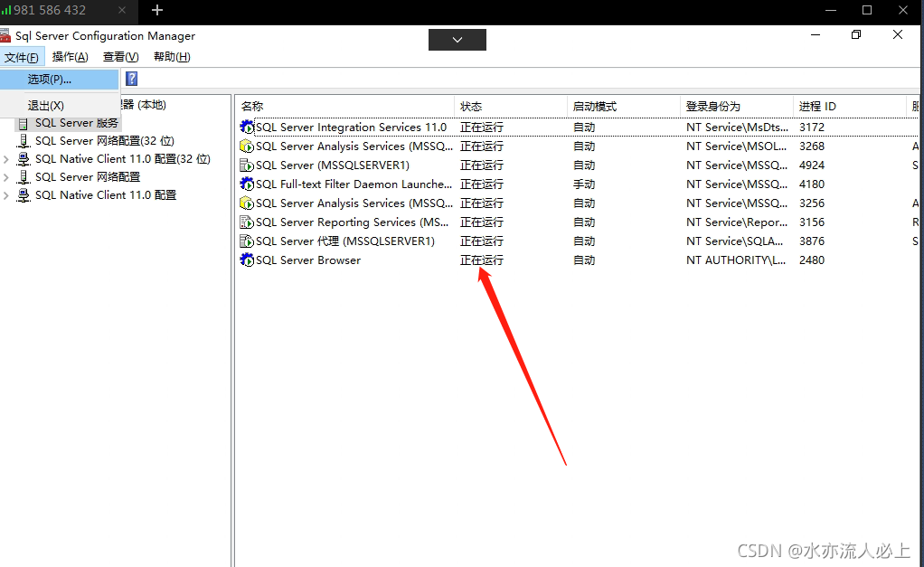
Task: Click icon of Analysis Services PID 3256
Action: click(247, 203)
